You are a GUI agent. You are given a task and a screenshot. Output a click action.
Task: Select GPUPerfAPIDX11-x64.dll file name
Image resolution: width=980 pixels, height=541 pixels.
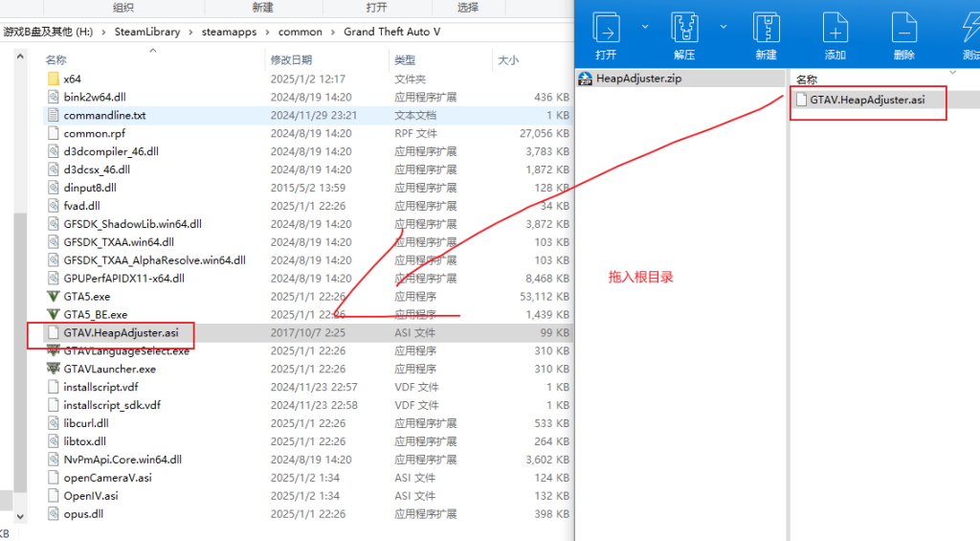[123, 279]
